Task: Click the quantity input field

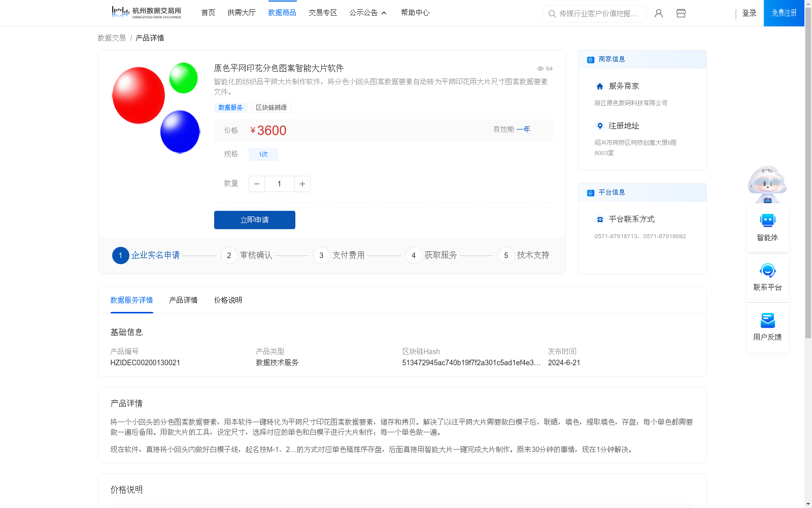Action: tap(279, 184)
